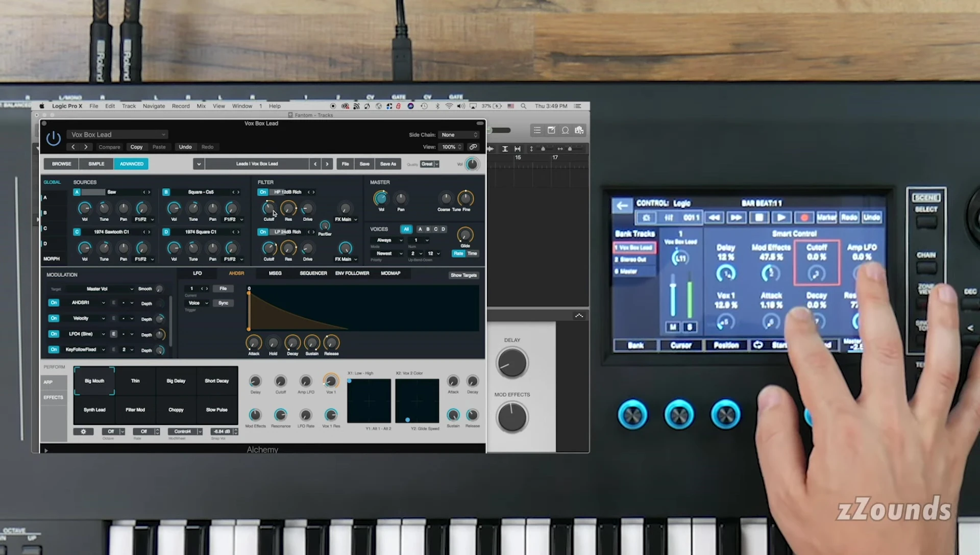Collapse Smart Controls with the chevron icon
This screenshot has width=980, height=555.
[x=579, y=316]
